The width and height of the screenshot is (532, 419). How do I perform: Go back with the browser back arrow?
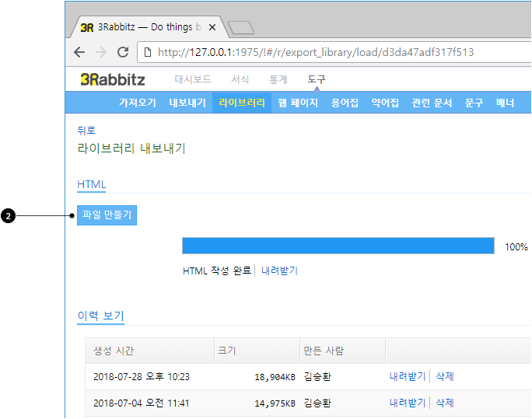tap(79, 52)
